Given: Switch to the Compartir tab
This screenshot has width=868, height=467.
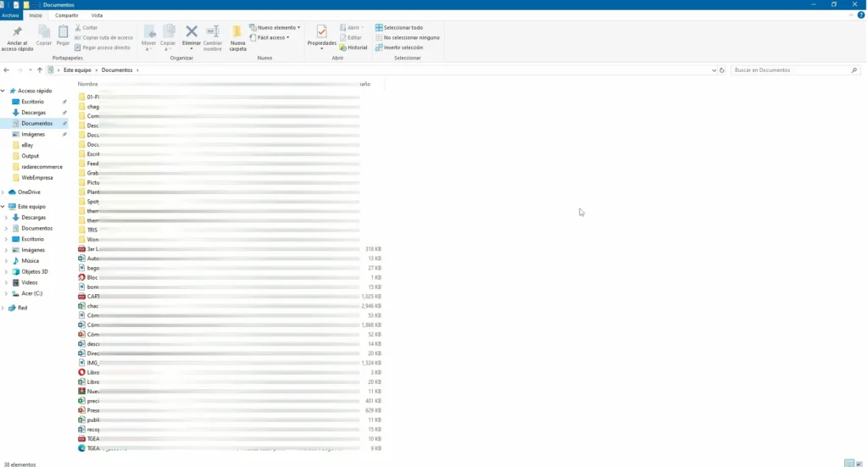Looking at the screenshot, I should (66, 15).
